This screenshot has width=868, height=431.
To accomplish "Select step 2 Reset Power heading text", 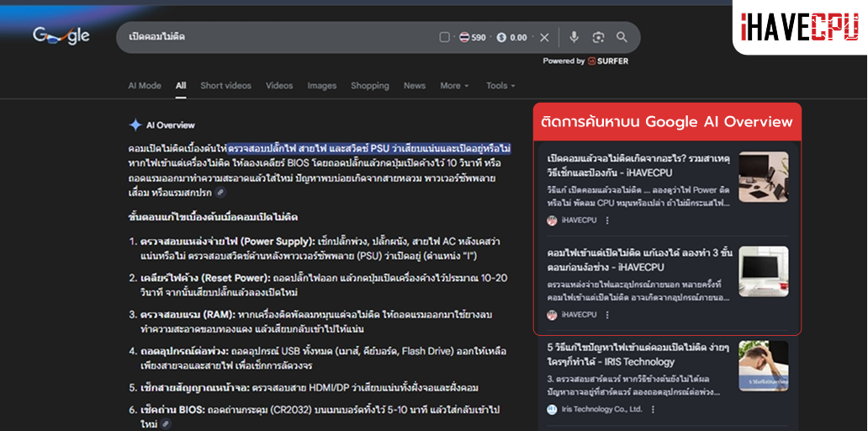I will coord(205,278).
